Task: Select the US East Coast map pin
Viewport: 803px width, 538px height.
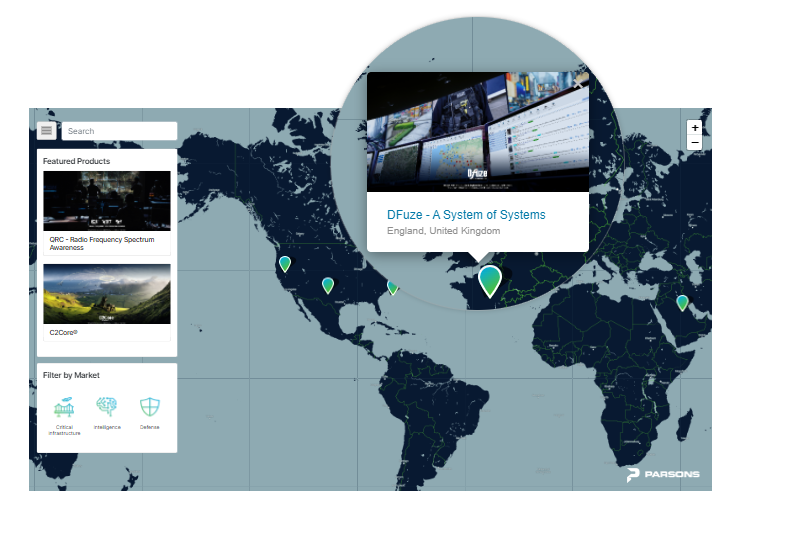Action: pyautogui.click(x=392, y=287)
